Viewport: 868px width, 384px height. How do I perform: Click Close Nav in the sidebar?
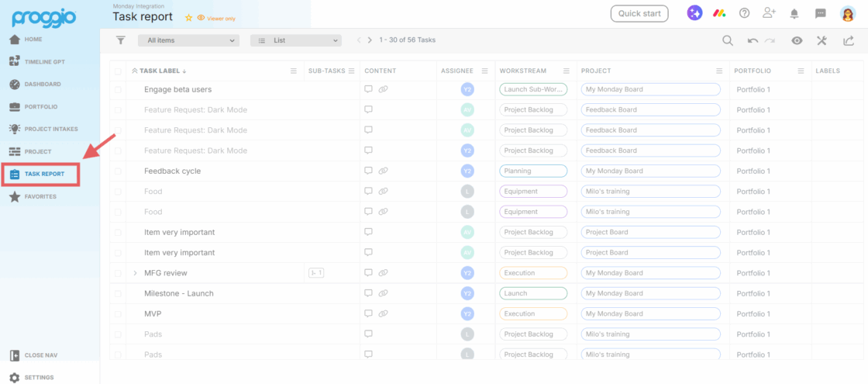coord(40,355)
